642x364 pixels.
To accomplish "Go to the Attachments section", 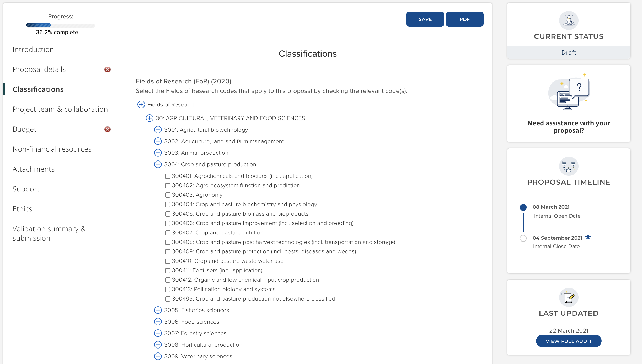I will click(x=34, y=169).
